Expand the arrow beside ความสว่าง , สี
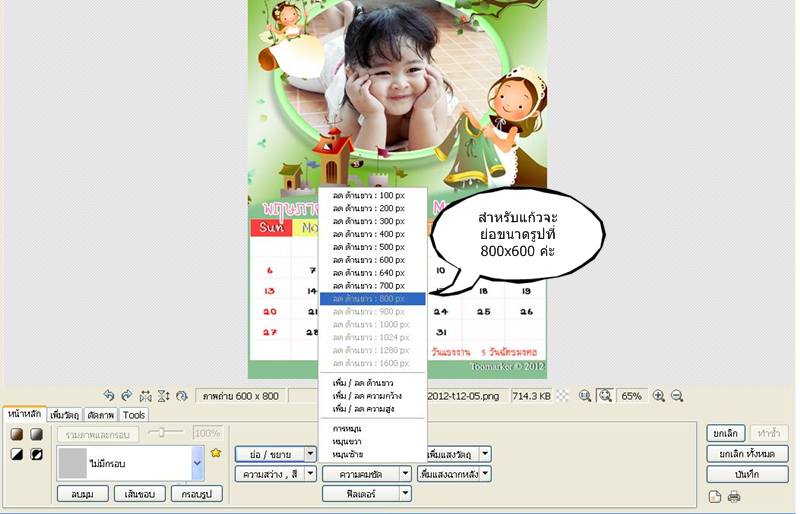 (x=310, y=474)
